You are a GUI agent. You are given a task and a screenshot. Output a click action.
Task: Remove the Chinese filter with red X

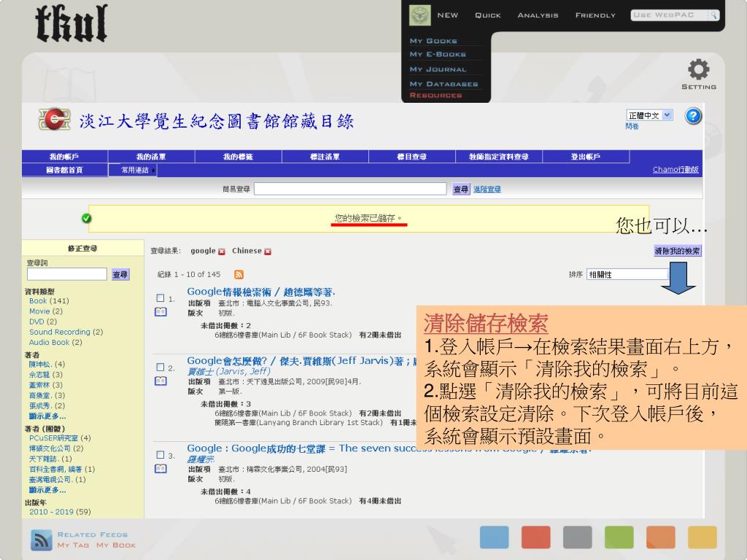[268, 252]
